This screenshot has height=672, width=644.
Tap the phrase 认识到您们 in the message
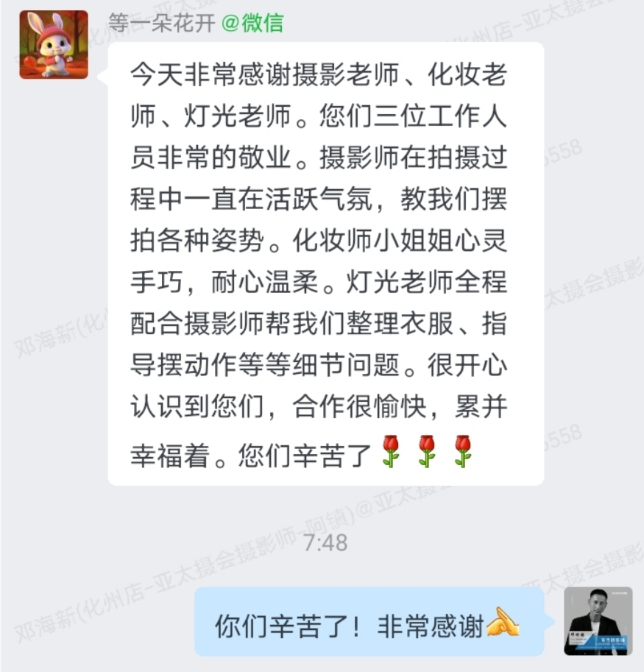point(197,406)
